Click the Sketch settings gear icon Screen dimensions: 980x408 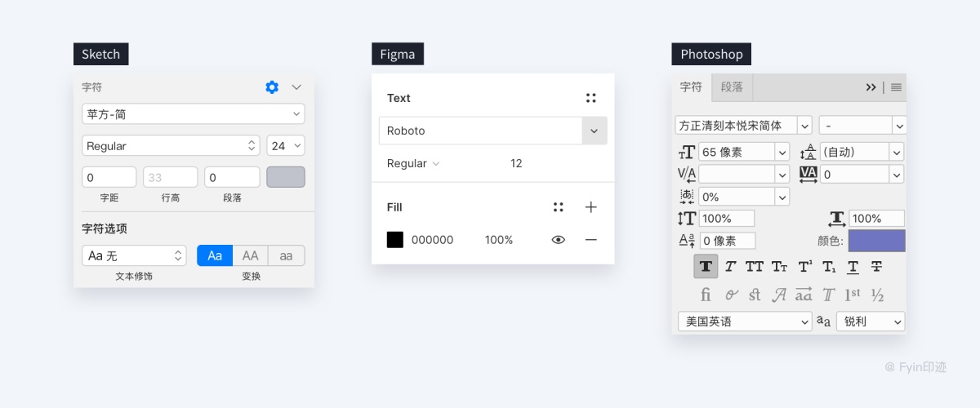[272, 87]
